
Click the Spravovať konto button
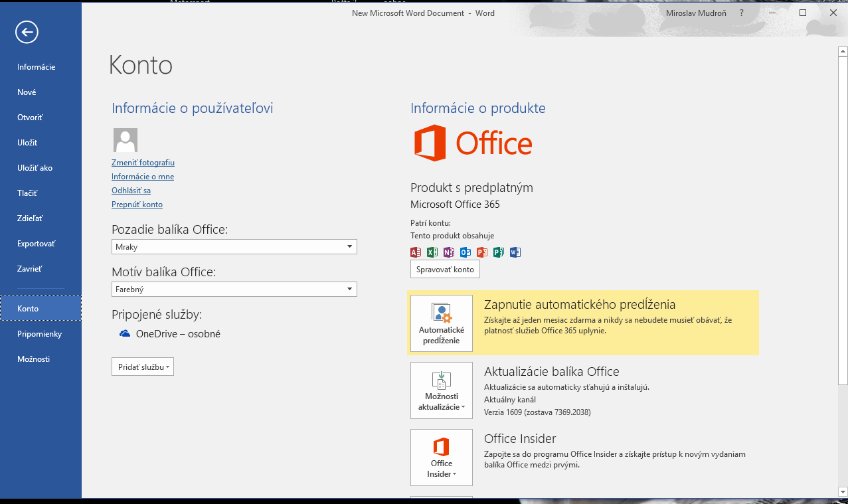(x=445, y=270)
